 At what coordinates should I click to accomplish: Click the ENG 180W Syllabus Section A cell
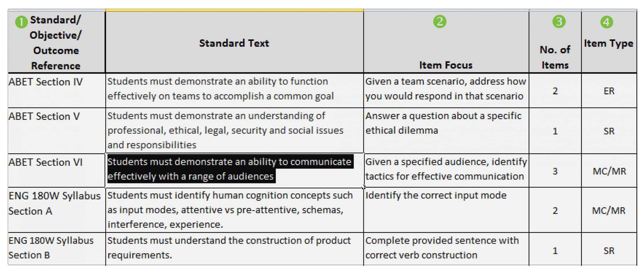pos(57,210)
